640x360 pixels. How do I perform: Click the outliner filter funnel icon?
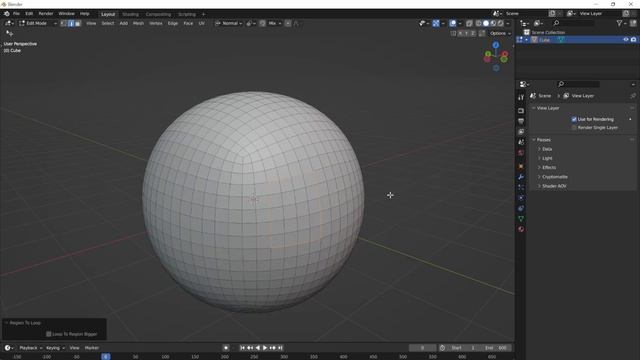click(620, 23)
